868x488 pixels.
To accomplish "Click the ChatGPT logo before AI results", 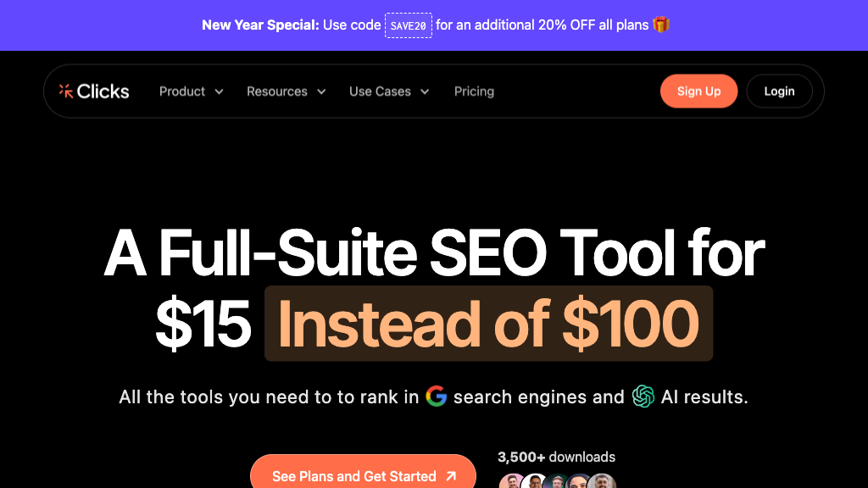I will coord(643,396).
